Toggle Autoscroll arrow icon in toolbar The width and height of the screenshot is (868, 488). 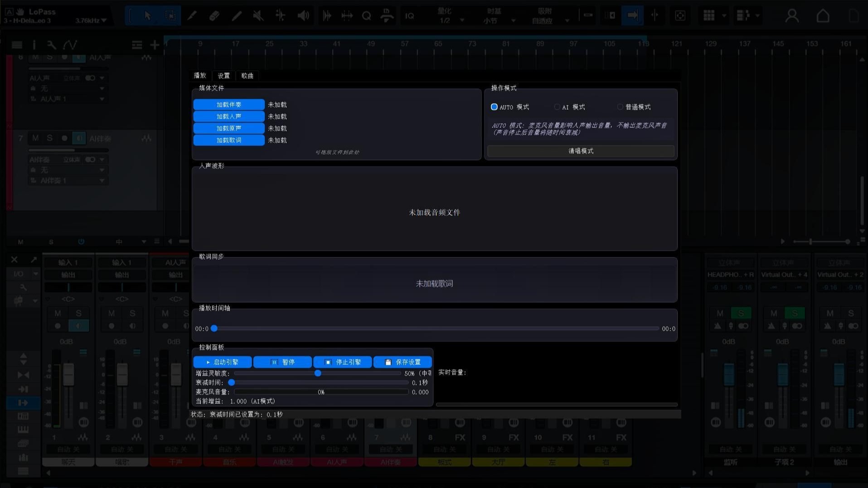[x=633, y=15]
